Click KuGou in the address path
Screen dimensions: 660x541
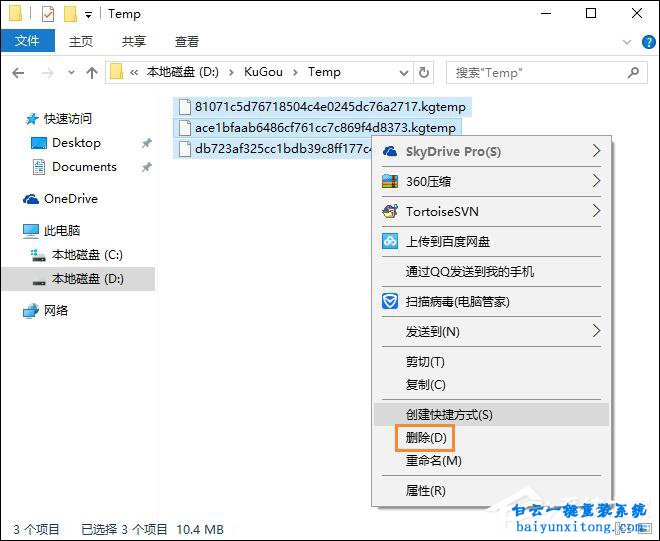263,72
